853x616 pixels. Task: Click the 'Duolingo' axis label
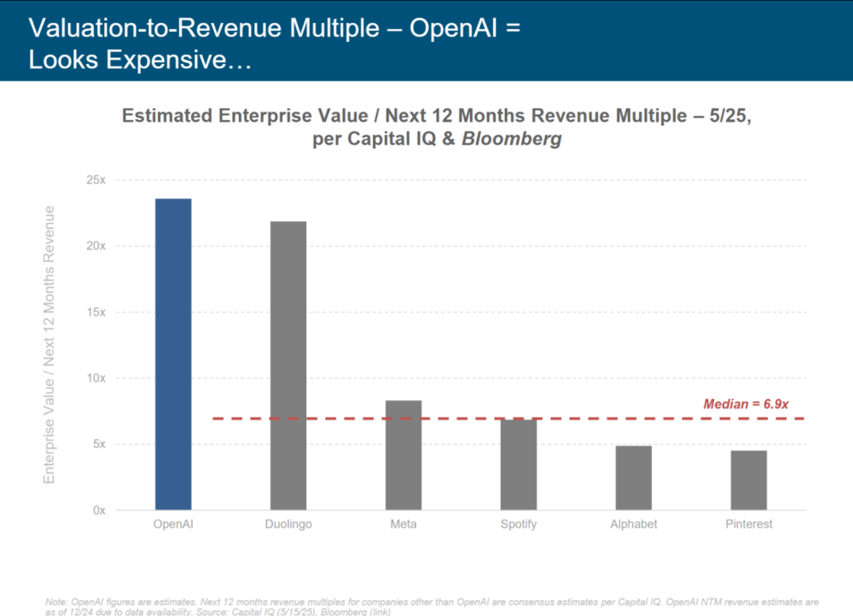[x=288, y=524]
